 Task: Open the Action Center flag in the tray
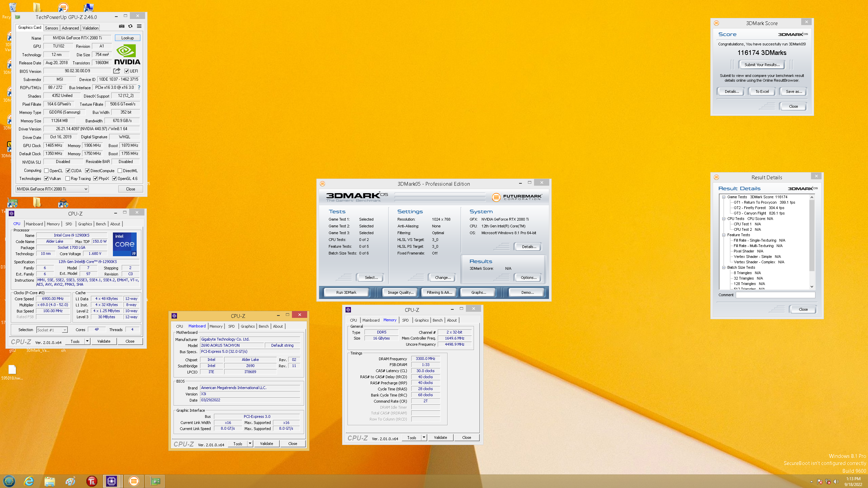(820, 482)
